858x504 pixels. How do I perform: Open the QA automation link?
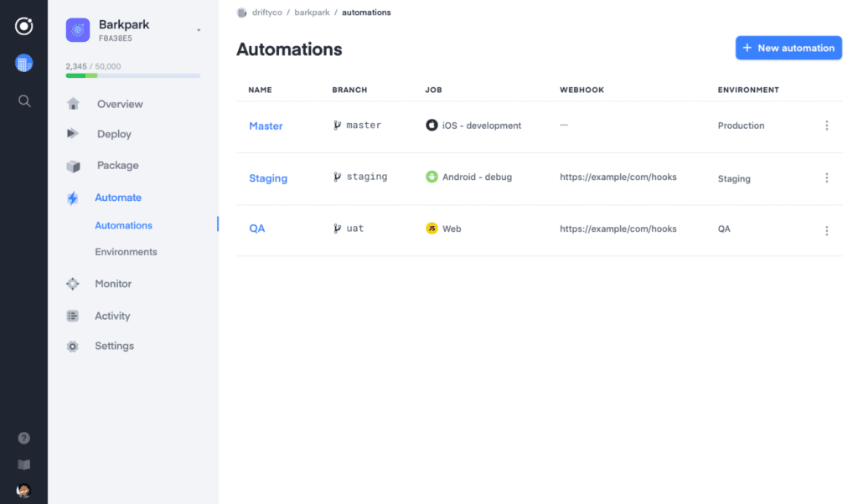256,229
